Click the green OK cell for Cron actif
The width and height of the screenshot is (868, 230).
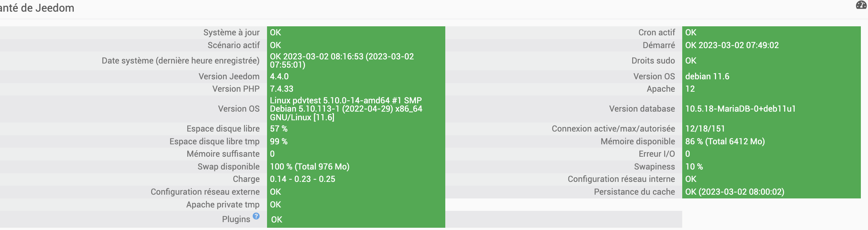(691, 32)
